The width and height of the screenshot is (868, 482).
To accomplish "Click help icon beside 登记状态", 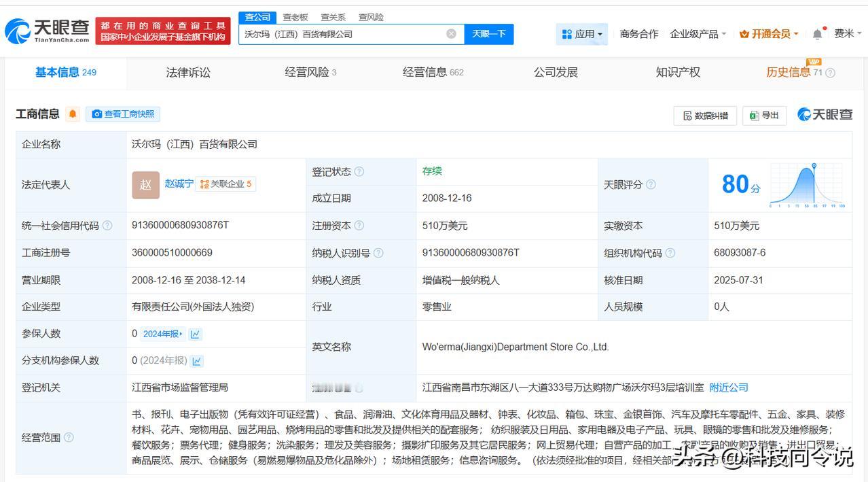I will coord(359,172).
